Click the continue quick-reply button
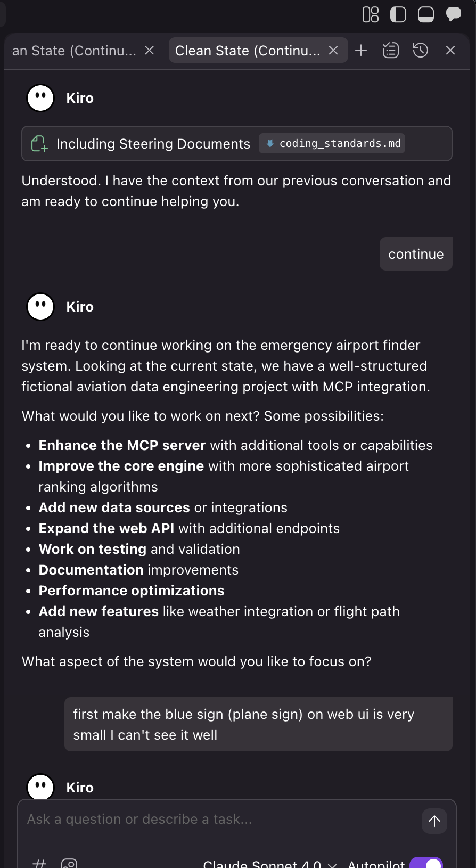The image size is (476, 868). coord(416,253)
